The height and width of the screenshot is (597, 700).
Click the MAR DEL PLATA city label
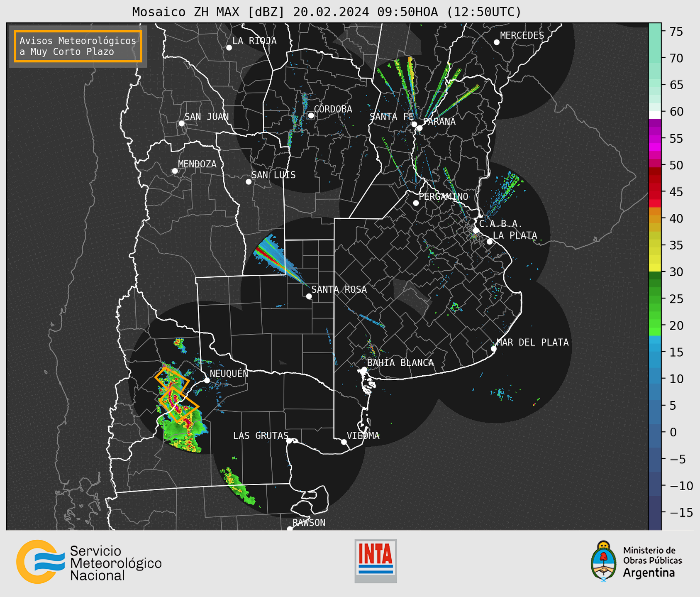(x=532, y=343)
